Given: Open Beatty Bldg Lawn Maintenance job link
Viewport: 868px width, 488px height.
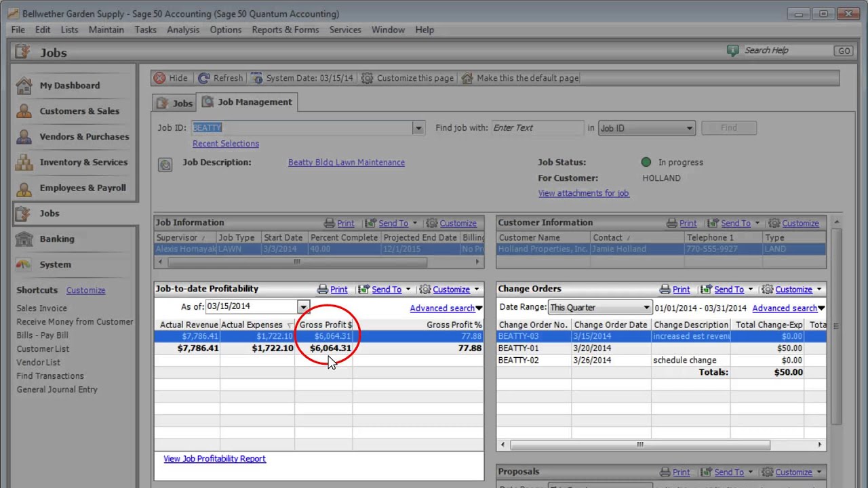Looking at the screenshot, I should 347,163.
